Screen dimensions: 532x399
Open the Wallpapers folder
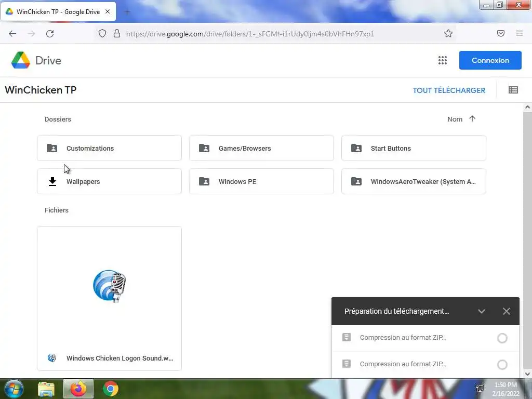pos(109,181)
